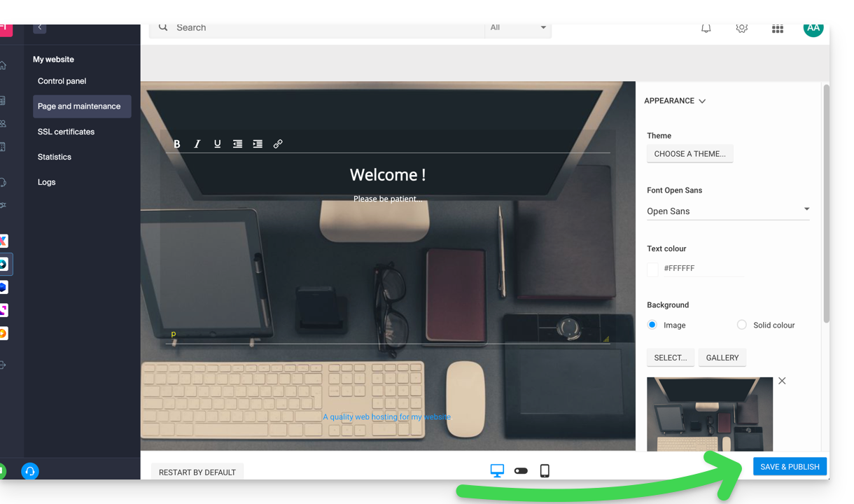
Task: Open the notifications bell
Action: pyautogui.click(x=706, y=28)
